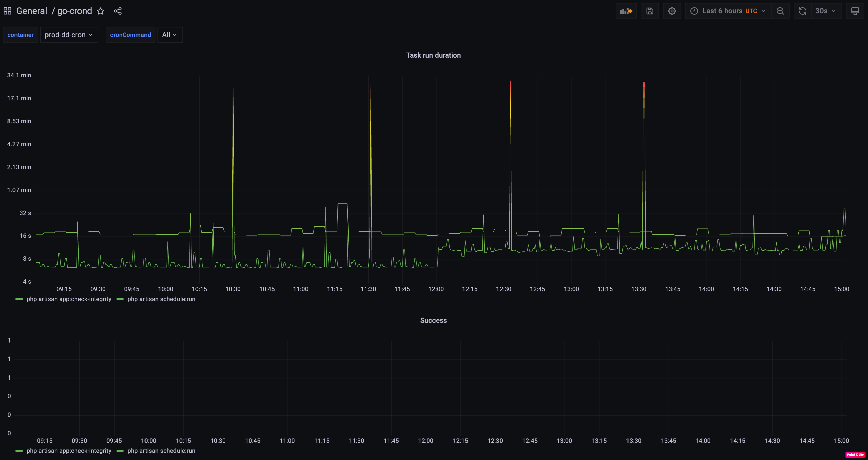The width and height of the screenshot is (868, 460).
Task: Toggle check-integrity series in duration legend
Action: 69,299
